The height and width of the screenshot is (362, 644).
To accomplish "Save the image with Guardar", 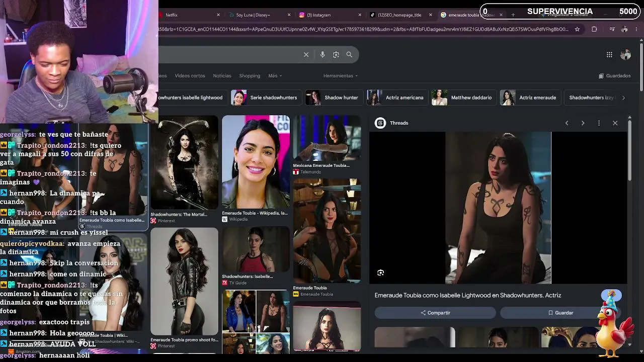I will [560, 313].
